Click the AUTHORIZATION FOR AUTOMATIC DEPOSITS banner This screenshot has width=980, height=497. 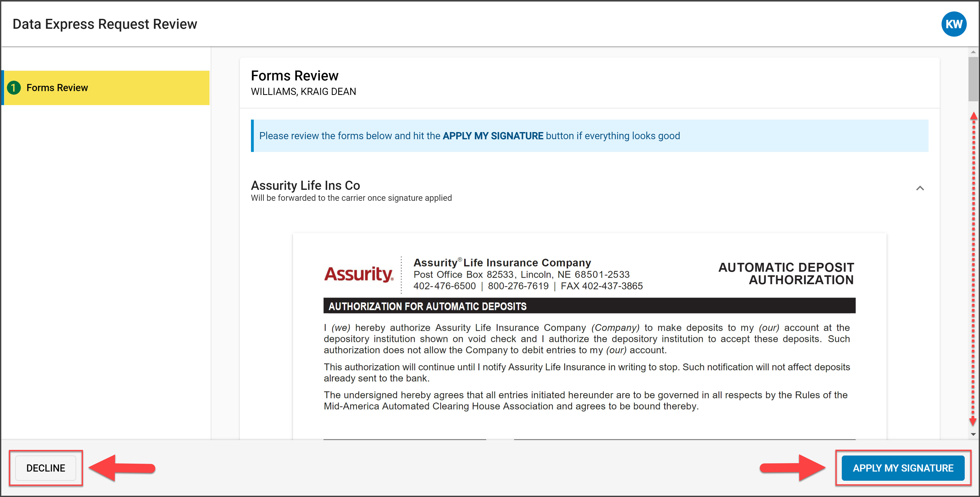pos(589,306)
